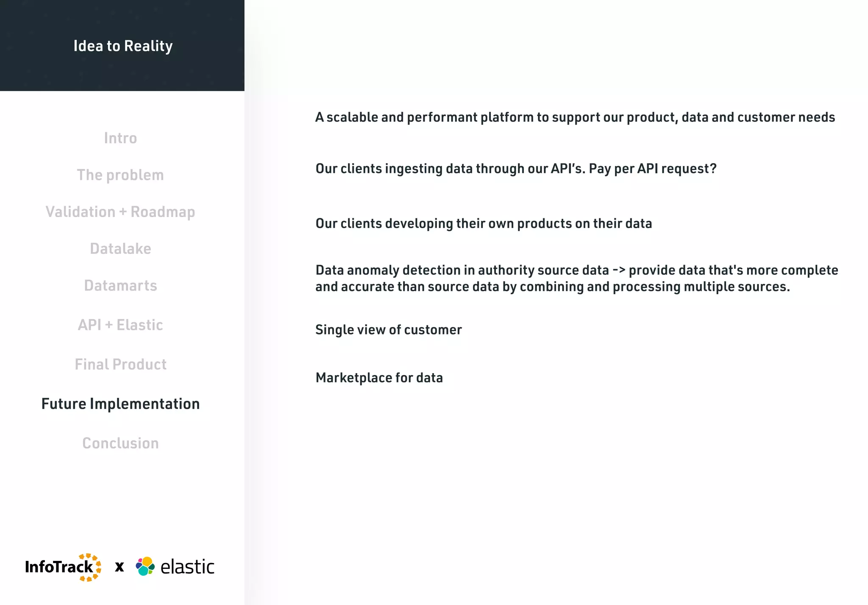
Task: Click clients developing their own products text
Action: click(x=484, y=223)
